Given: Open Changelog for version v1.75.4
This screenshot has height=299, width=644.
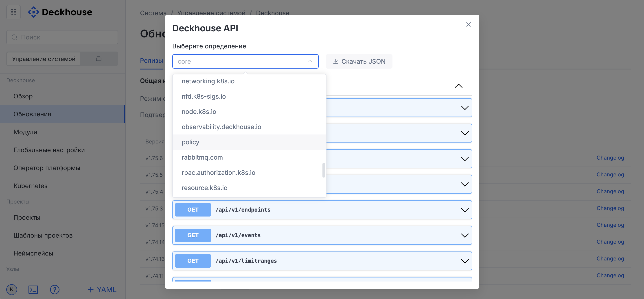Looking at the screenshot, I should pos(610,191).
